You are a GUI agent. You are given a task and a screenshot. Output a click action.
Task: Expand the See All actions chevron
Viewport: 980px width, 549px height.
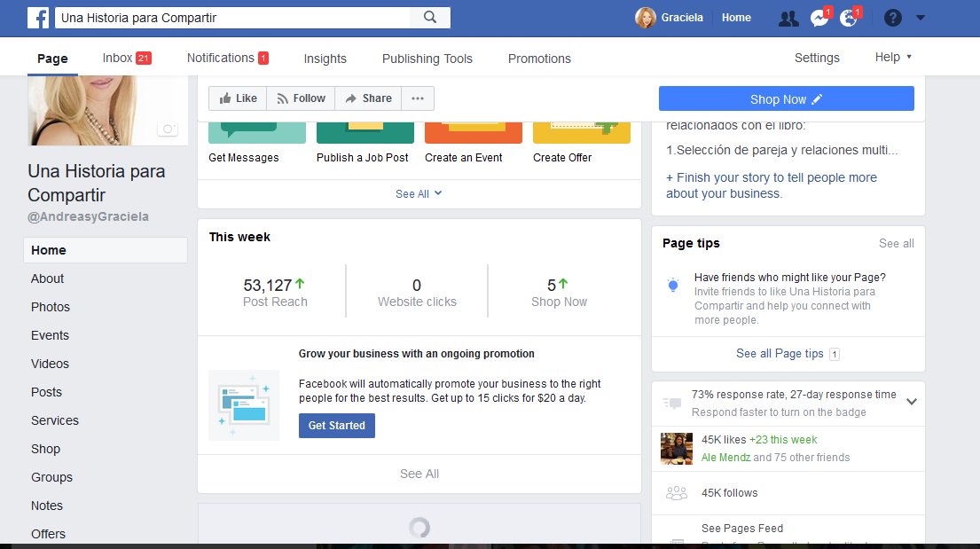tap(438, 193)
